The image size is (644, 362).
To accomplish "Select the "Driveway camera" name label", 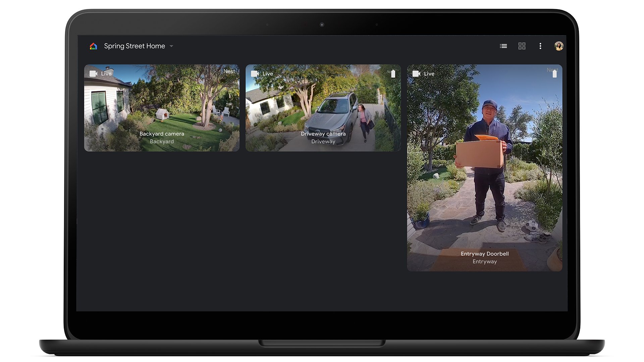I will [x=323, y=134].
